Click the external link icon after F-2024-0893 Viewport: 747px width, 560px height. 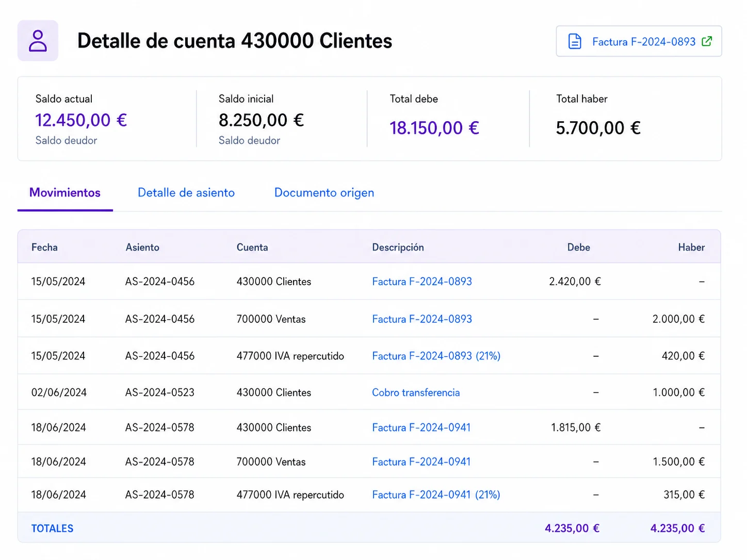tap(707, 41)
